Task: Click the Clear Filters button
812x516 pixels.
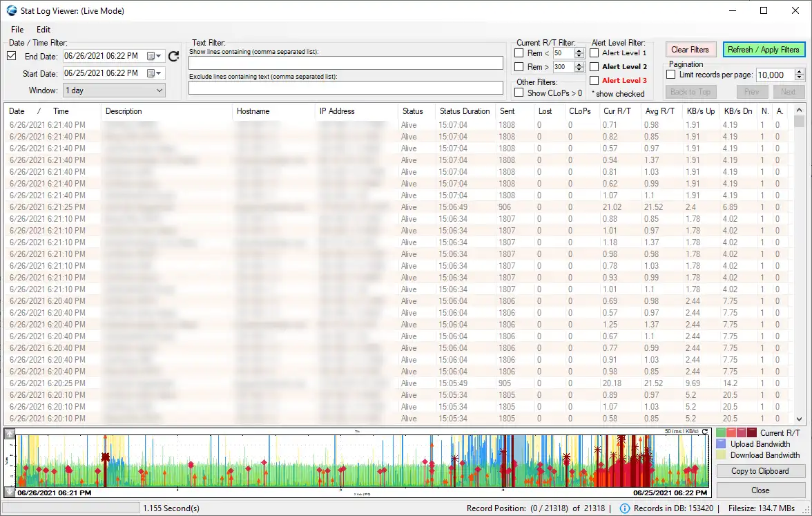Action: coord(690,49)
